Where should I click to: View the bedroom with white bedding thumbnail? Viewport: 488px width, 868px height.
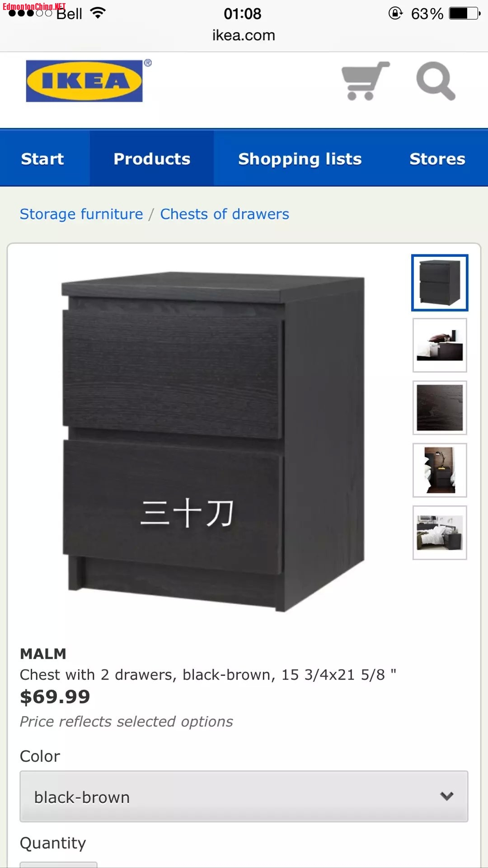(440, 533)
